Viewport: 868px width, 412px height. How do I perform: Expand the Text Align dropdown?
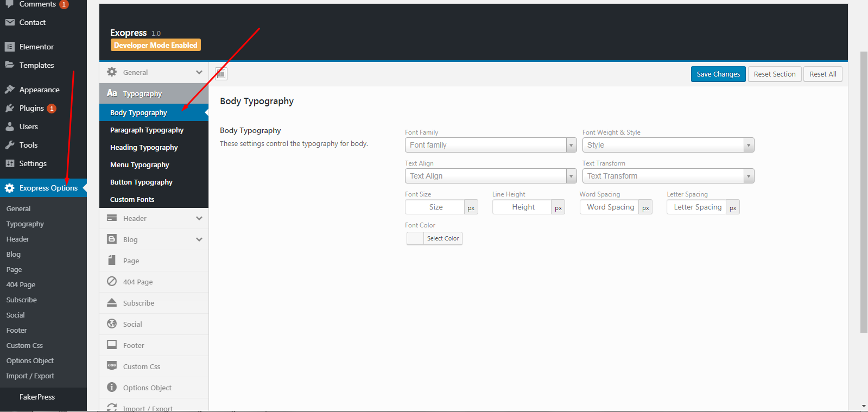(490, 176)
